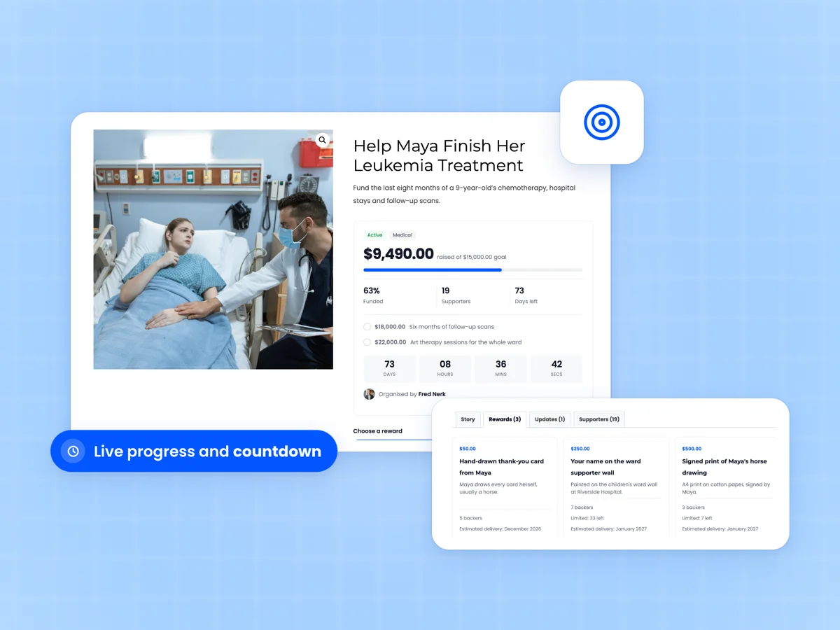The width and height of the screenshot is (840, 630).
Task: Click the 73 DAYS countdown box
Action: (x=389, y=368)
